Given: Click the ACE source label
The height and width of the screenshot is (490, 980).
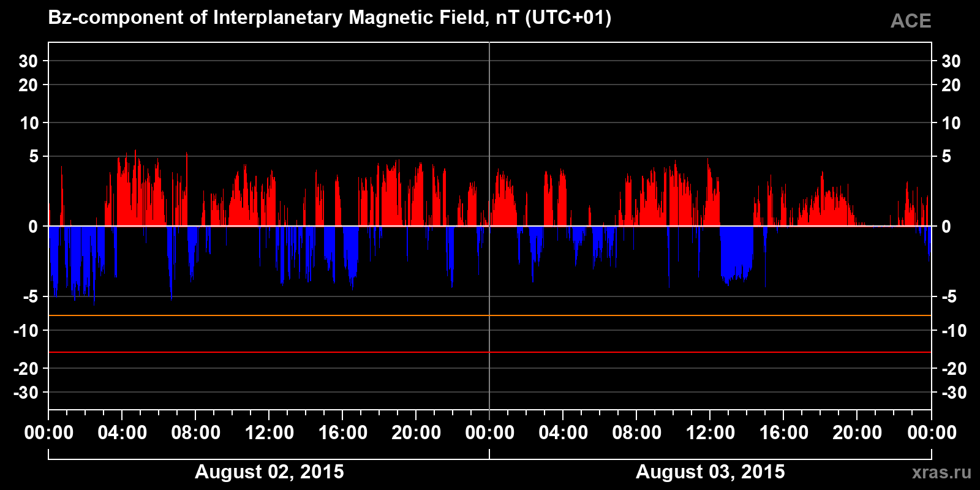Looking at the screenshot, I should click(x=911, y=21).
